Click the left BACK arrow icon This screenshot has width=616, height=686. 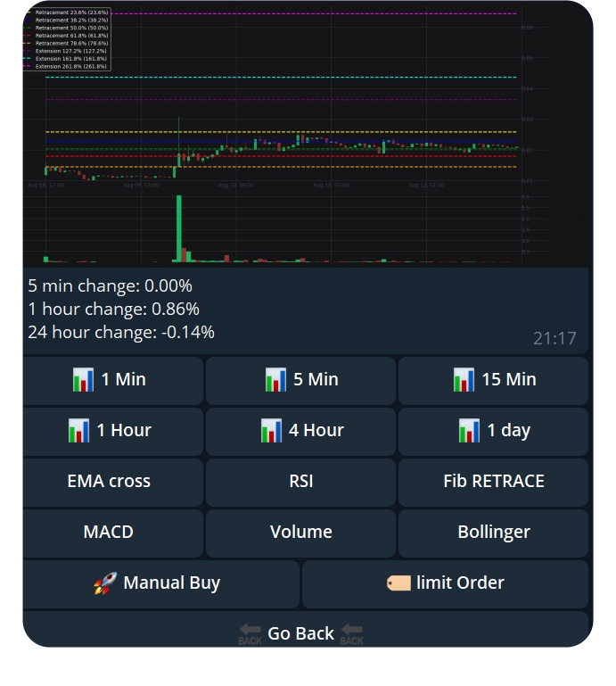[x=251, y=633]
